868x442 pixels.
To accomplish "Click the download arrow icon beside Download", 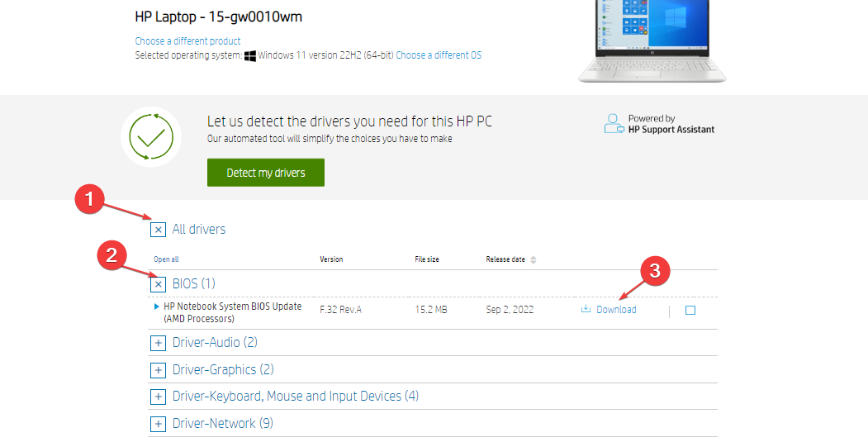I will point(586,309).
